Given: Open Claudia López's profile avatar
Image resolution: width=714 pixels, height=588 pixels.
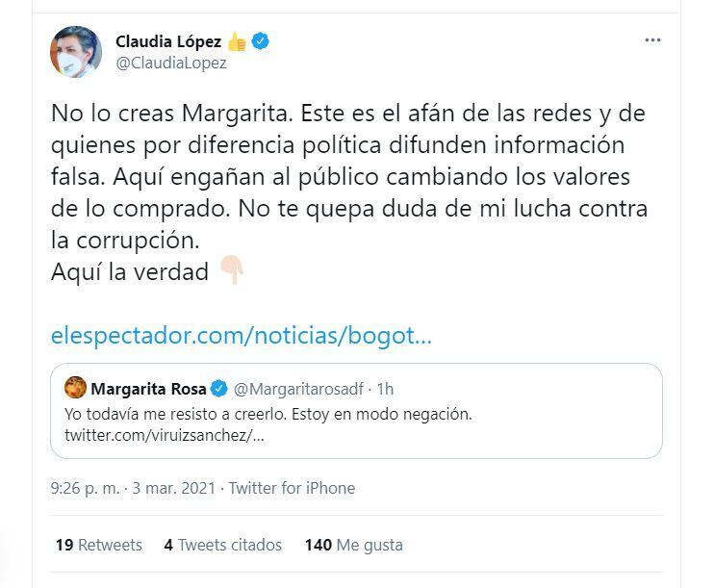Looking at the screenshot, I should (x=76, y=52).
